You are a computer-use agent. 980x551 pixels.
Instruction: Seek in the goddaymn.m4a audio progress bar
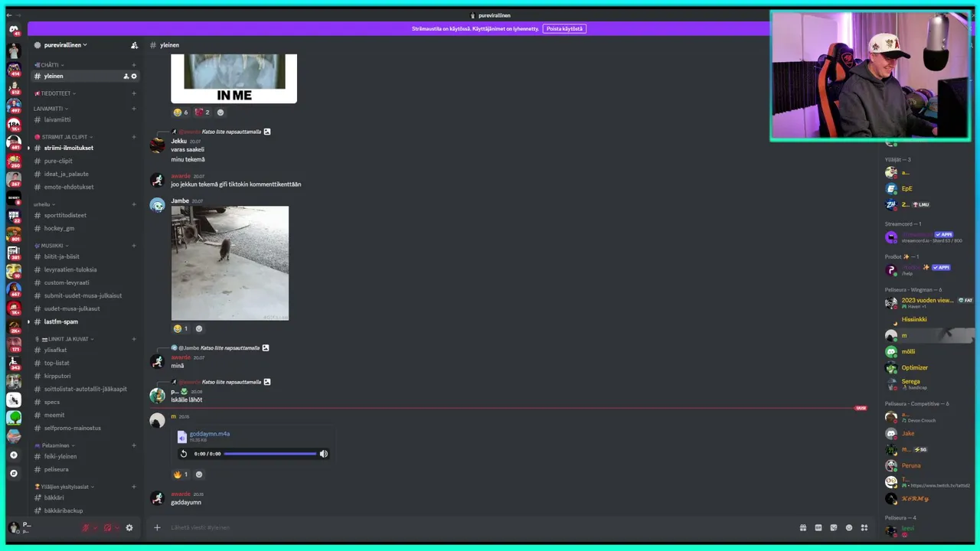pos(270,454)
